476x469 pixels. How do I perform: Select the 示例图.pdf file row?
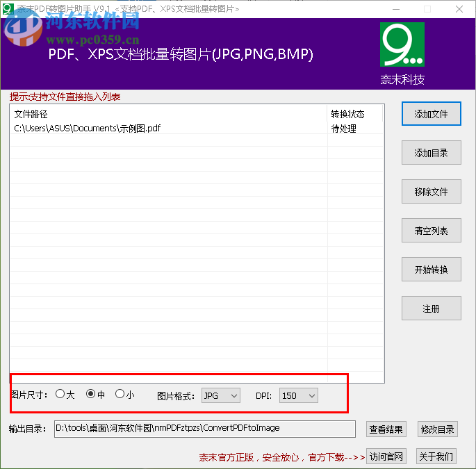(197, 129)
